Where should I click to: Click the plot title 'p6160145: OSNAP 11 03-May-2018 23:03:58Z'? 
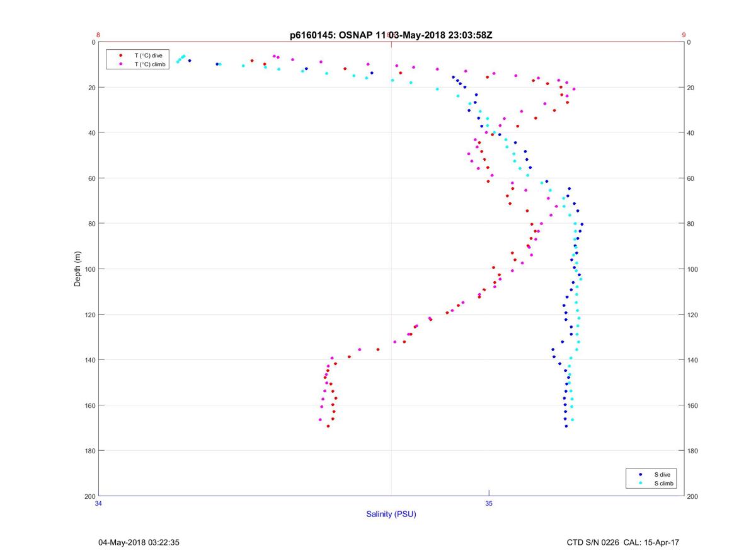tap(391, 35)
